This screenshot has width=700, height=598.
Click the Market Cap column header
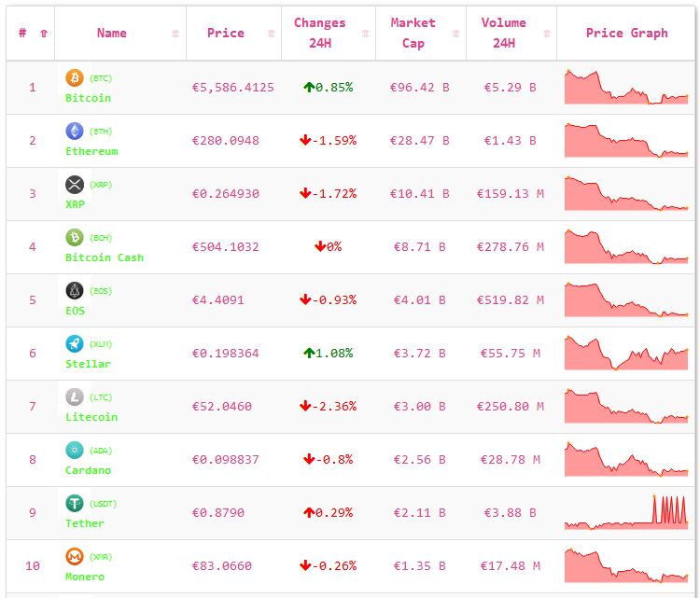pyautogui.click(x=413, y=33)
